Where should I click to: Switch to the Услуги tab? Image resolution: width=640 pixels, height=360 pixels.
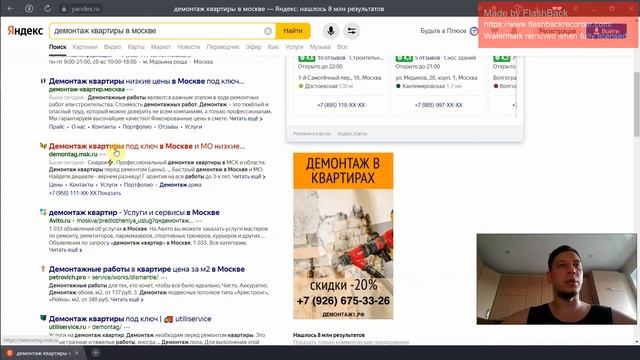294,47
